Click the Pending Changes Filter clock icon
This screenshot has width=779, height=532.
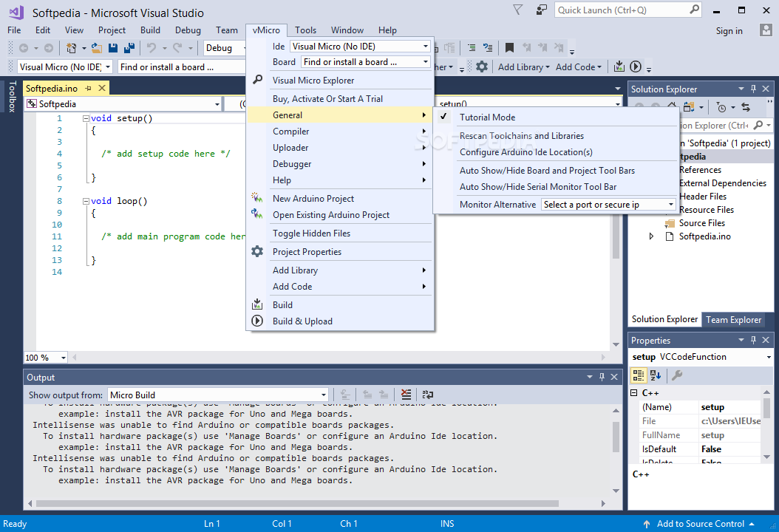[x=721, y=107]
